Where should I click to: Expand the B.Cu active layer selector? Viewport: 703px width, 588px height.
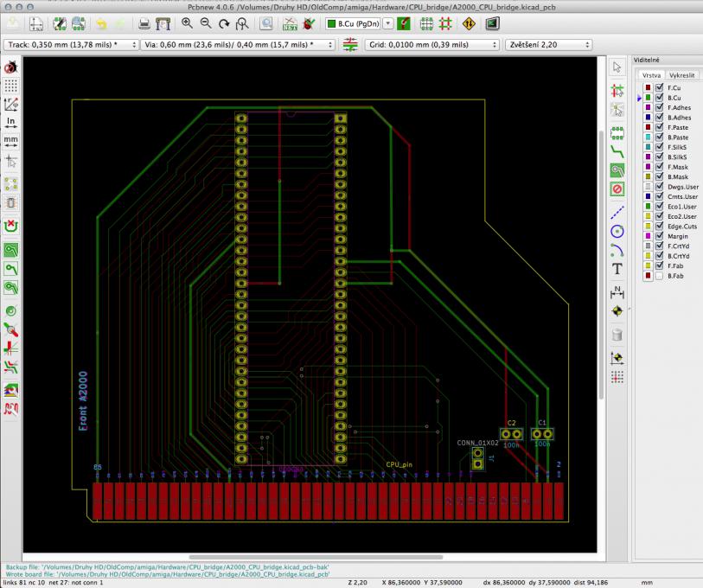387,23
